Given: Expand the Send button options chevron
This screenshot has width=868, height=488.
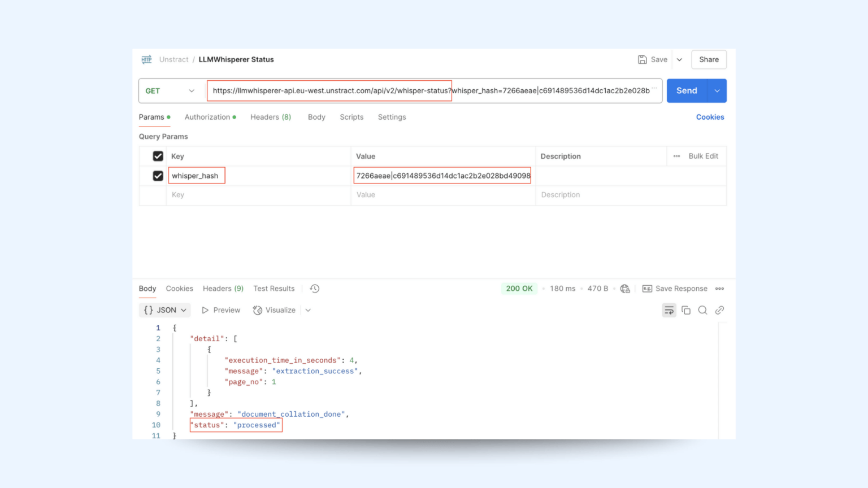Looking at the screenshot, I should tap(716, 90).
